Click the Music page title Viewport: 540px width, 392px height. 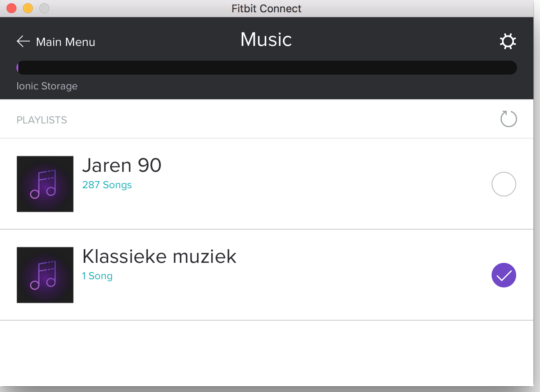point(266,40)
